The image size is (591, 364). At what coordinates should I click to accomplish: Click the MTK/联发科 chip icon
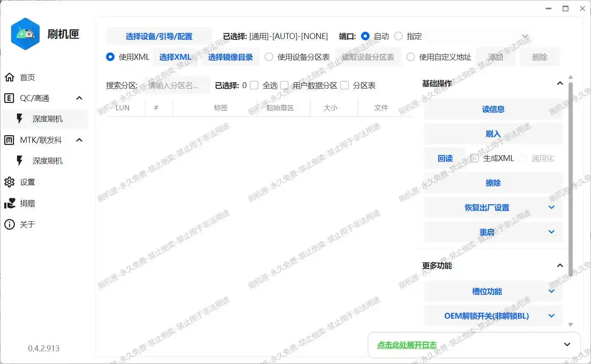point(9,140)
